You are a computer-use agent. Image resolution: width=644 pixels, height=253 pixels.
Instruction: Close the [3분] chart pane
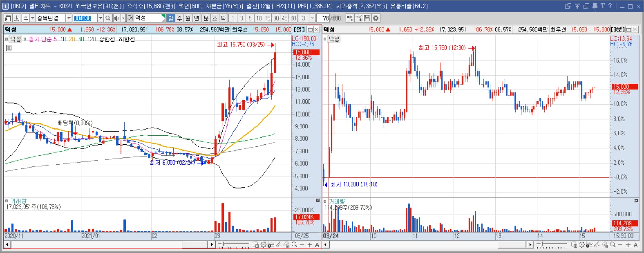click(x=635, y=30)
